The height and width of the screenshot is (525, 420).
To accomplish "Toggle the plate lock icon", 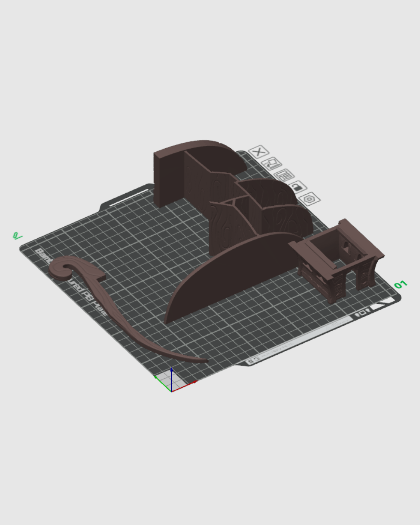I will click(297, 187).
